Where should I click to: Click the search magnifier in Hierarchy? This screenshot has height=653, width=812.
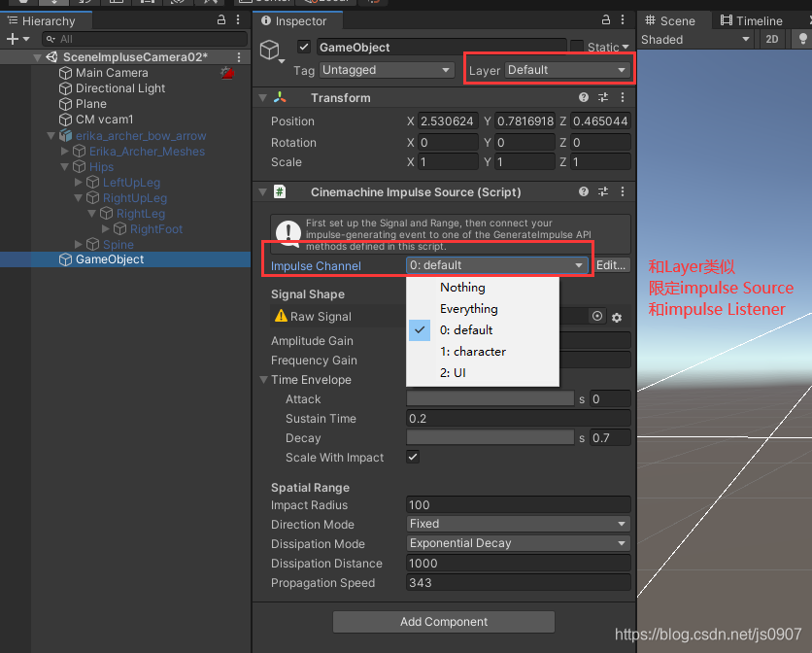[x=51, y=39]
